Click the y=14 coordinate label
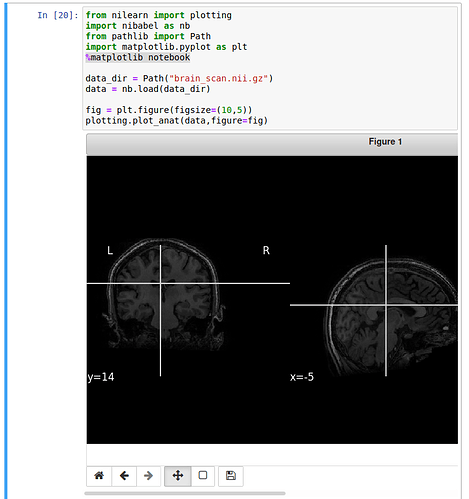 click(101, 377)
